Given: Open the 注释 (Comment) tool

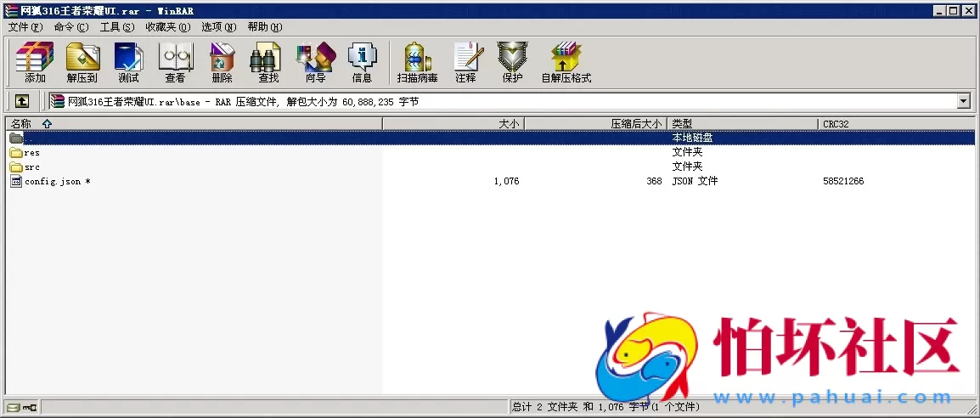Looking at the screenshot, I should 465,62.
